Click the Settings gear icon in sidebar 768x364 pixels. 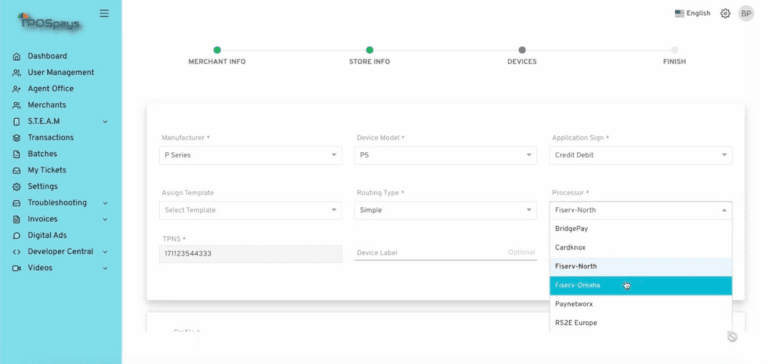click(x=17, y=187)
